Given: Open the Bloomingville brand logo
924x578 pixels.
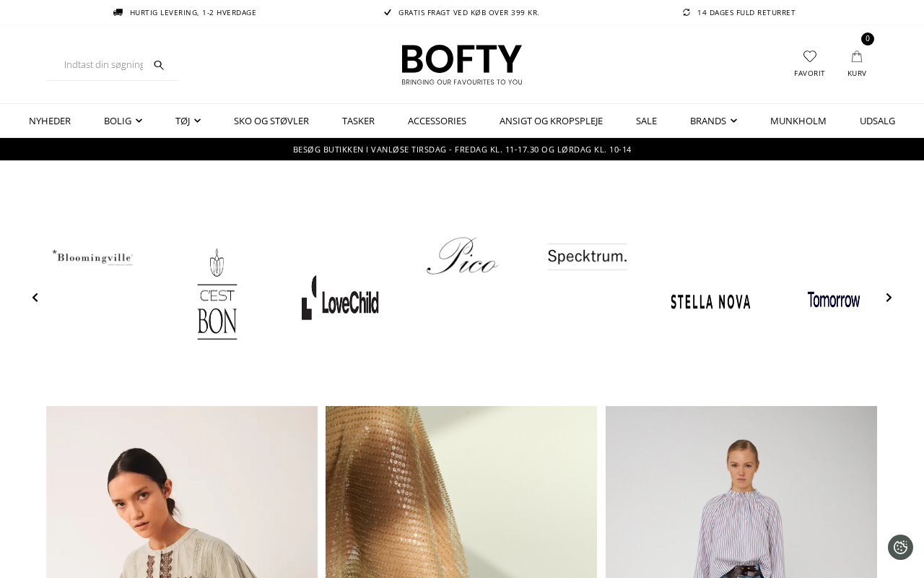Looking at the screenshot, I should click(92, 257).
